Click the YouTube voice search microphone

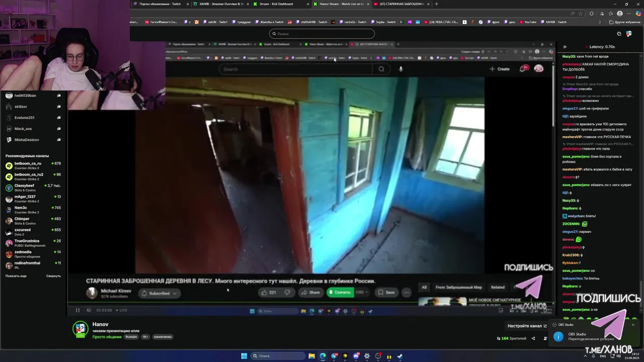(x=401, y=69)
